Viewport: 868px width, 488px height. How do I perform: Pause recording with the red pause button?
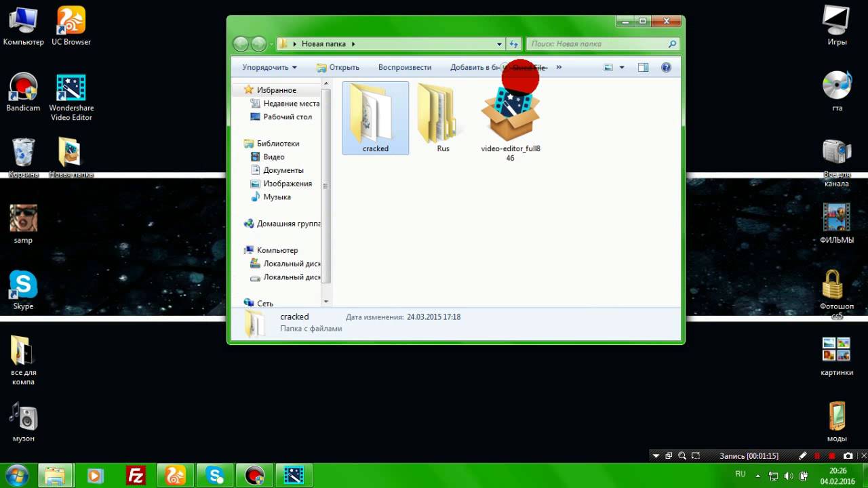pos(817,456)
